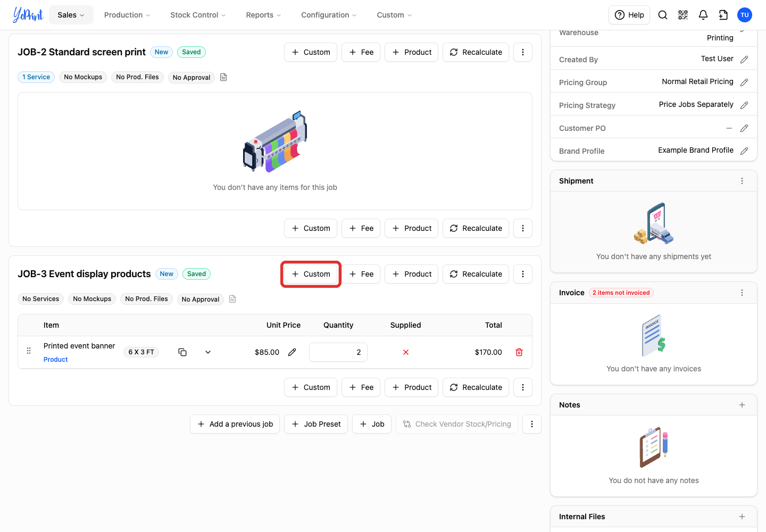
Task: Open Invoice panel options menu
Action: pyautogui.click(x=742, y=293)
